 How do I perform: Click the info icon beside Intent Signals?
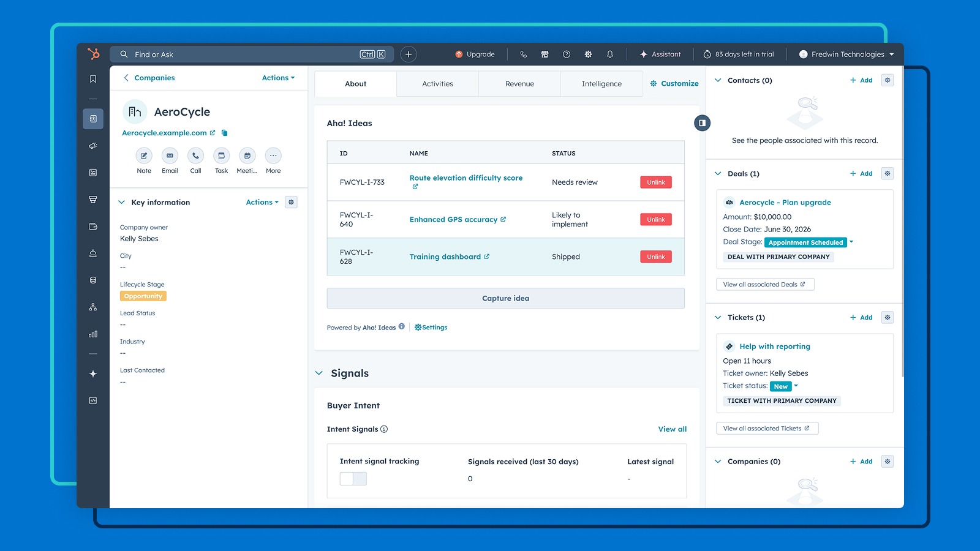click(x=384, y=429)
